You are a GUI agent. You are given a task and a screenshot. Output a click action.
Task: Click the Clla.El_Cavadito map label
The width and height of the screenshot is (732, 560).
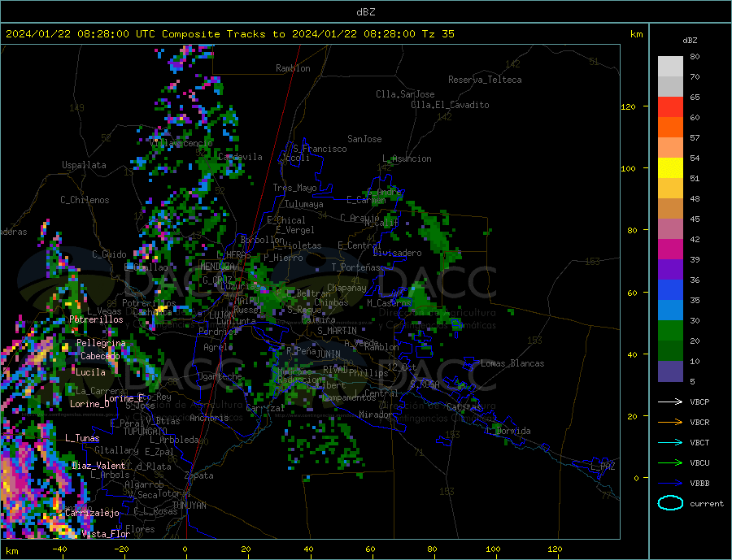click(x=450, y=105)
